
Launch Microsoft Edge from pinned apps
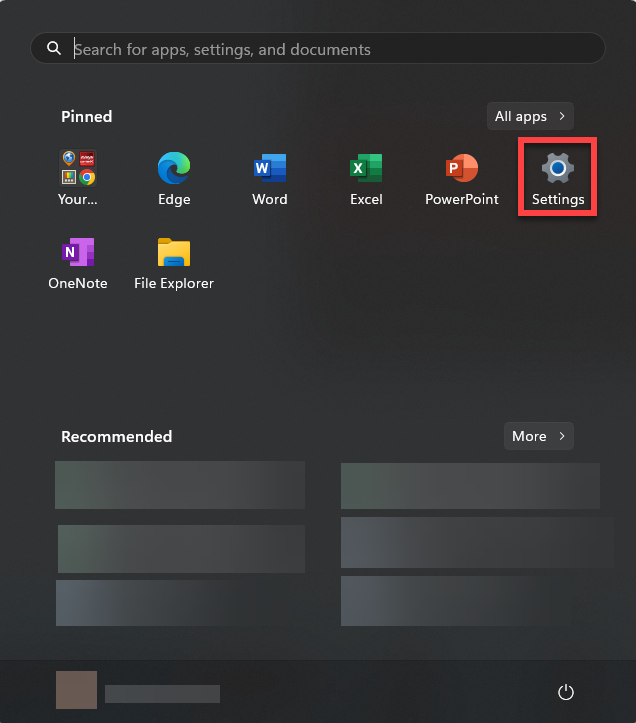pos(174,178)
